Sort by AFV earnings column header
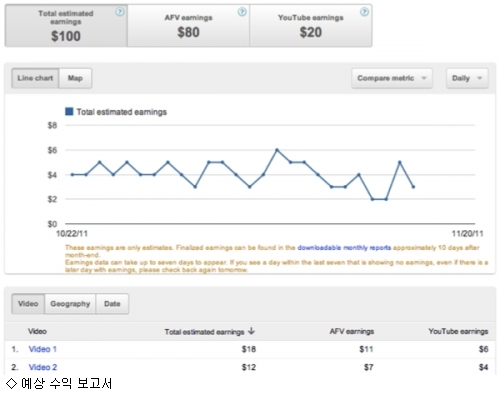 pyautogui.click(x=352, y=331)
